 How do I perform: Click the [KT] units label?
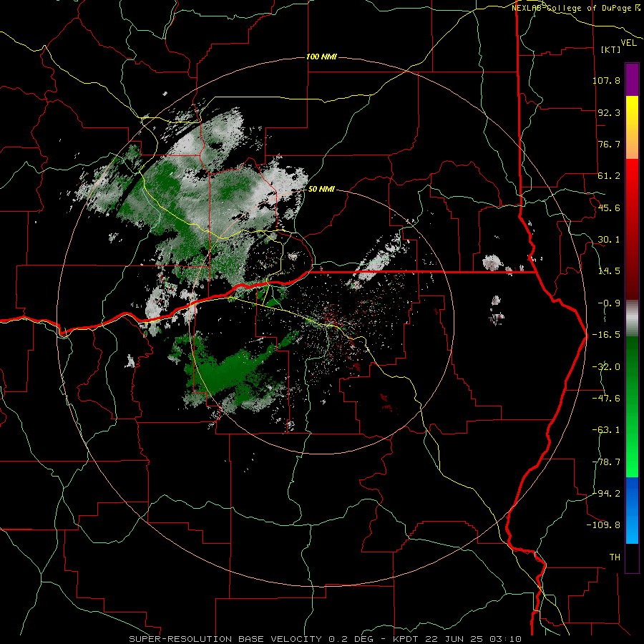point(611,49)
